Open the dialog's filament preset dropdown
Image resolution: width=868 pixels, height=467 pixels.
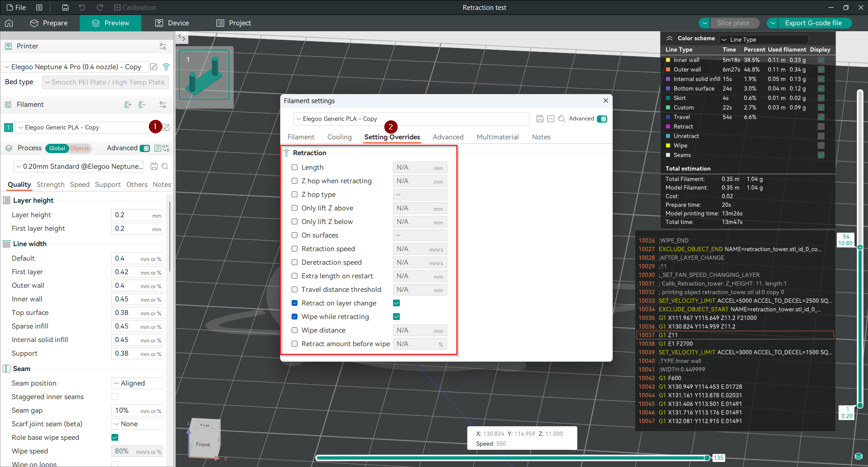click(x=411, y=119)
